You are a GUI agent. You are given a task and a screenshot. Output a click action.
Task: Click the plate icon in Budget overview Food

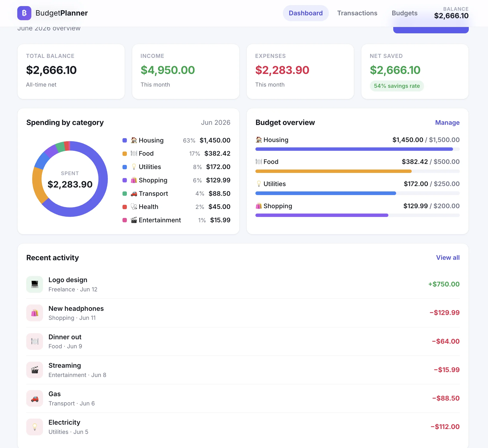point(259,162)
